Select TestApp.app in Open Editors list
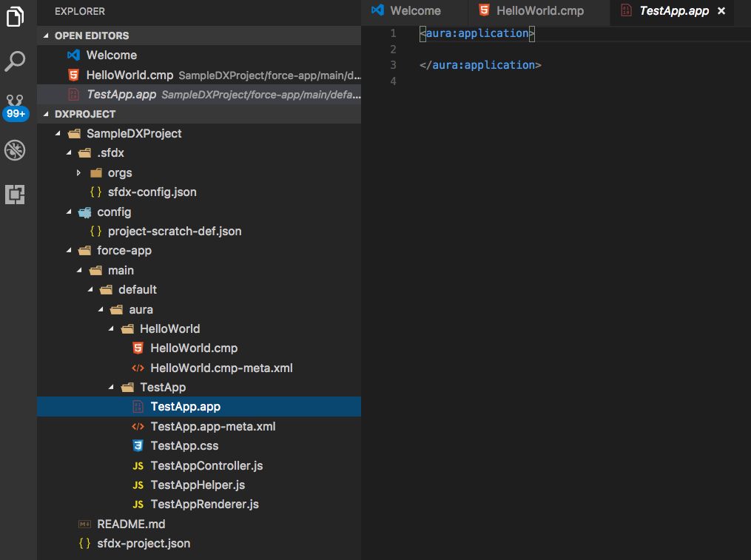The width and height of the screenshot is (751, 560). point(199,95)
